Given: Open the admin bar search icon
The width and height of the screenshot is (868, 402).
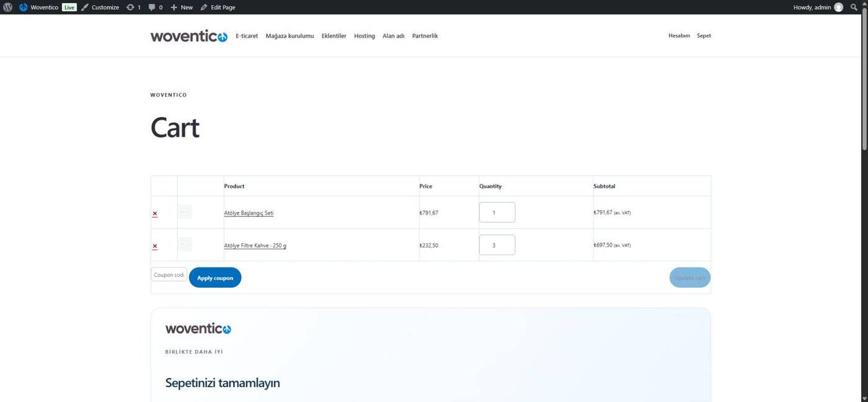Looking at the screenshot, I should pos(854,7).
